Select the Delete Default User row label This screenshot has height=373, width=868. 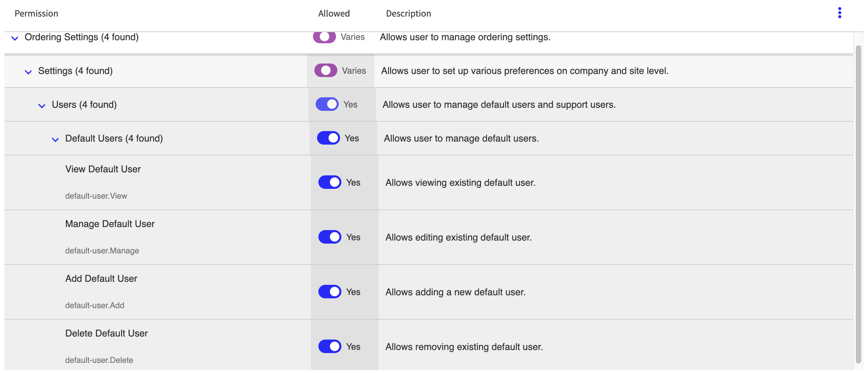107,333
